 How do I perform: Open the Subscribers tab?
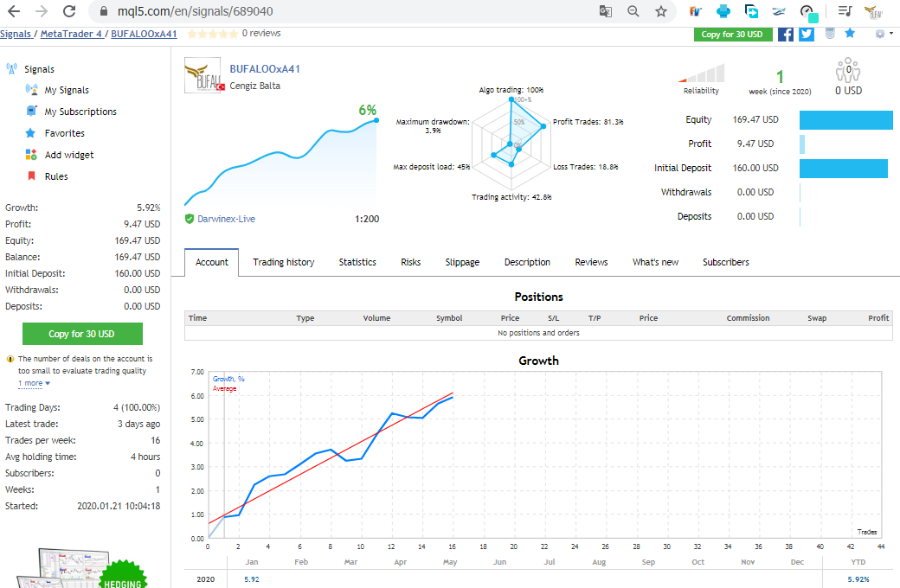click(x=725, y=262)
